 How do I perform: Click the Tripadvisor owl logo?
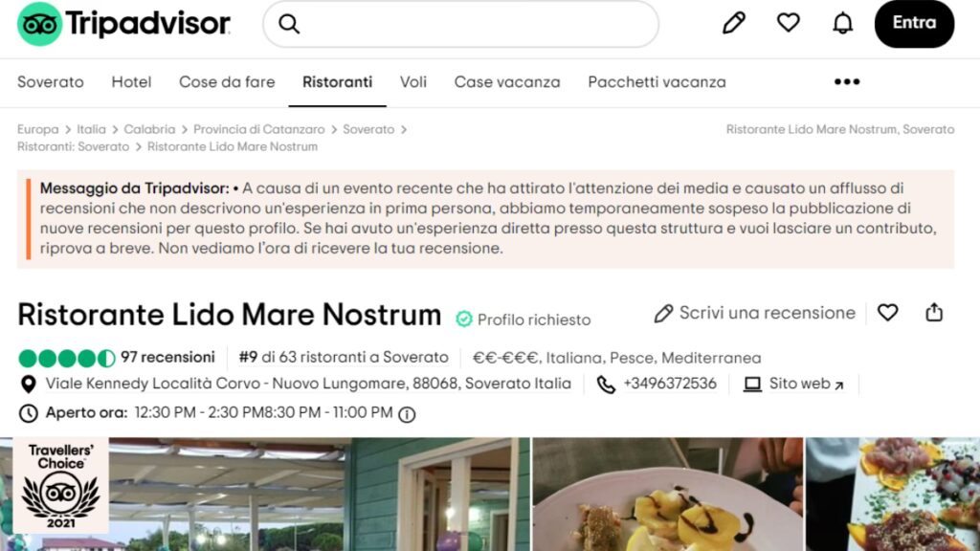39,24
